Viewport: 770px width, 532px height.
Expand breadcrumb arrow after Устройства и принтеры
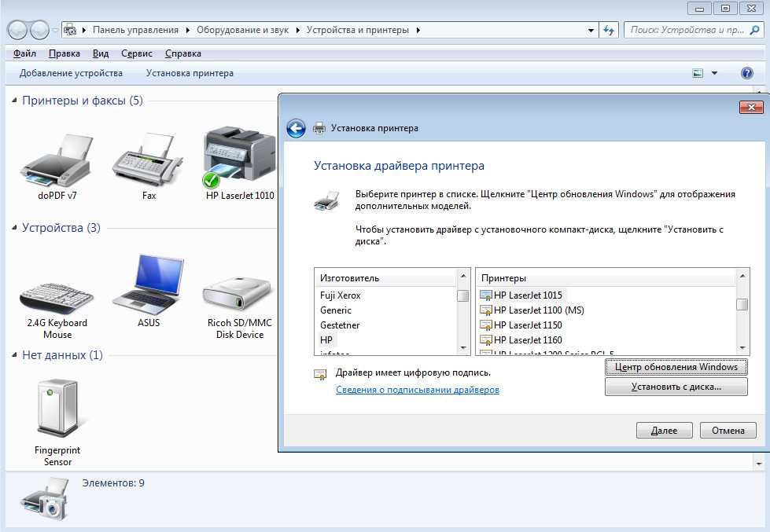(x=418, y=30)
